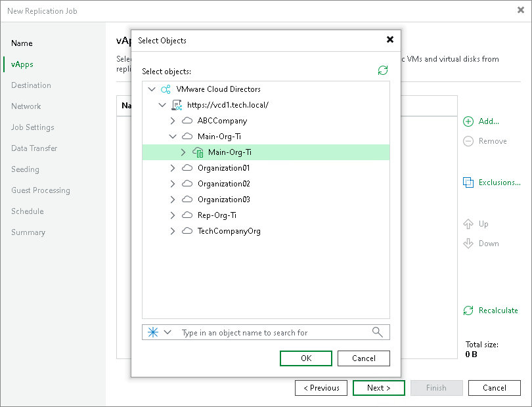Click the Add... link
This screenshot has width=532, height=407.
click(489, 121)
